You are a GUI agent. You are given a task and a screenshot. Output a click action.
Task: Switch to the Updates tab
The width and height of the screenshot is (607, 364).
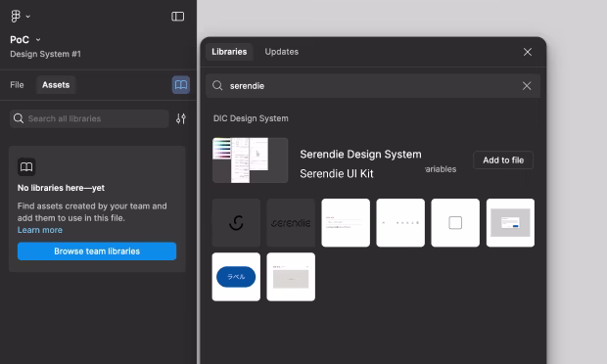pos(281,52)
